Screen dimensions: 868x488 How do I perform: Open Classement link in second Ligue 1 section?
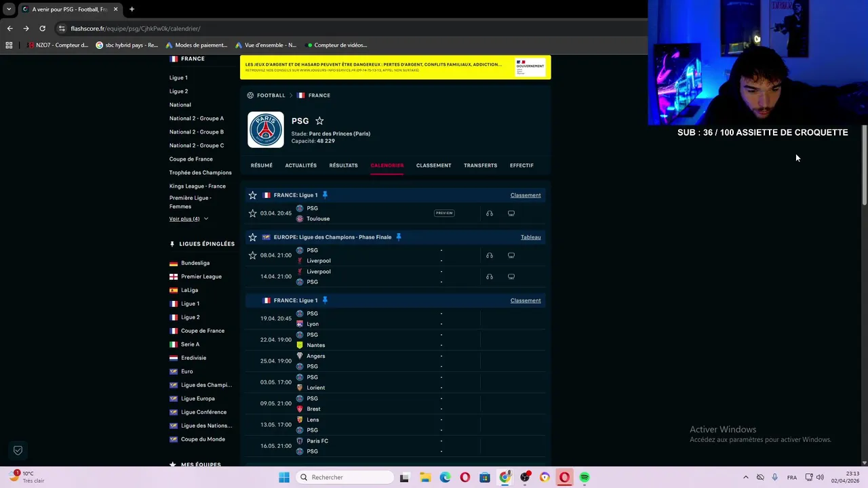point(526,300)
